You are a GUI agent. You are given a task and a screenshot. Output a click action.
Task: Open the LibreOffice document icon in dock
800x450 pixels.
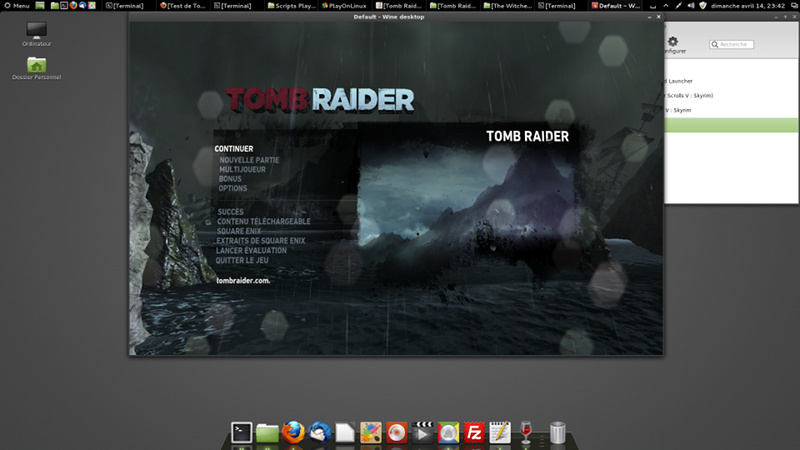point(345,433)
